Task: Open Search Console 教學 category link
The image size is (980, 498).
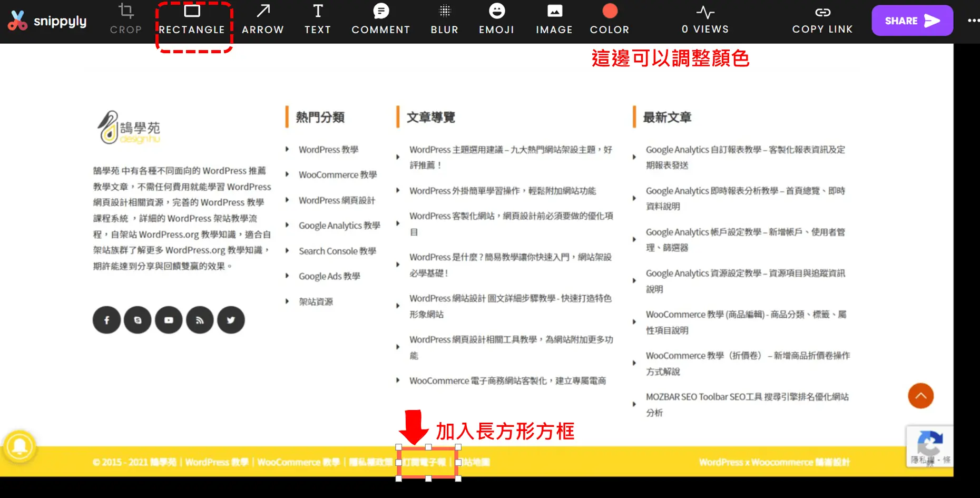Action: 338,251
